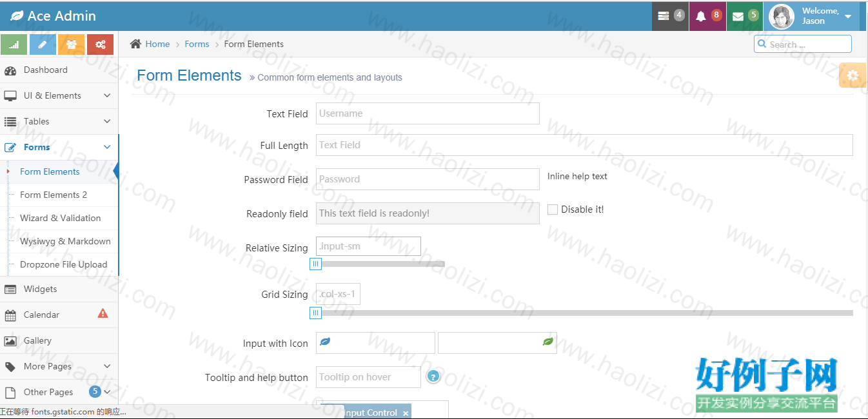868x419 pixels.
Task: Remove the Input Control tag with x
Action: [x=406, y=413]
